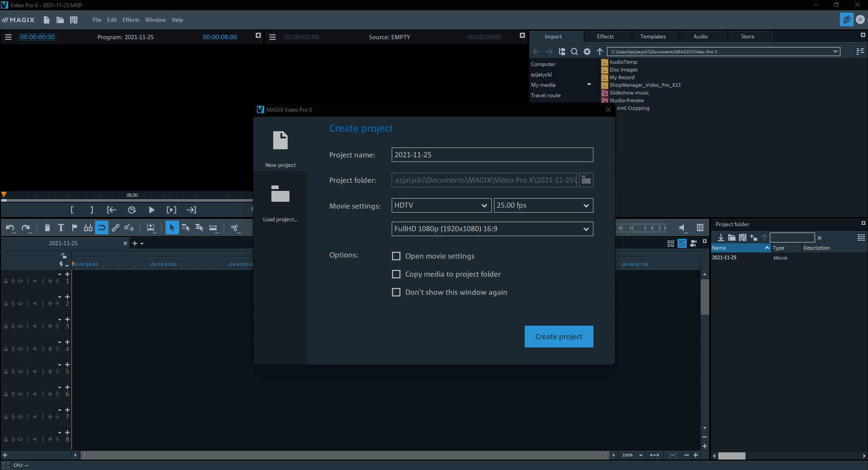Select the arrow mouse mode for single objects
The image size is (868, 470).
coord(172,228)
